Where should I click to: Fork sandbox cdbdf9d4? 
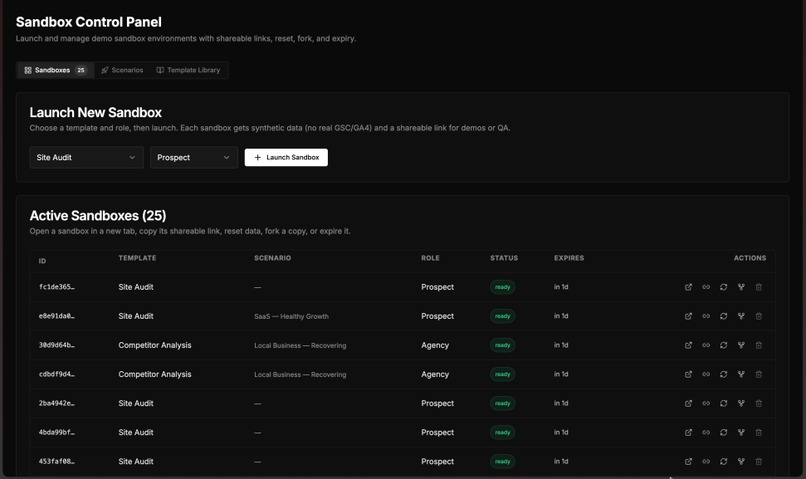click(x=741, y=374)
